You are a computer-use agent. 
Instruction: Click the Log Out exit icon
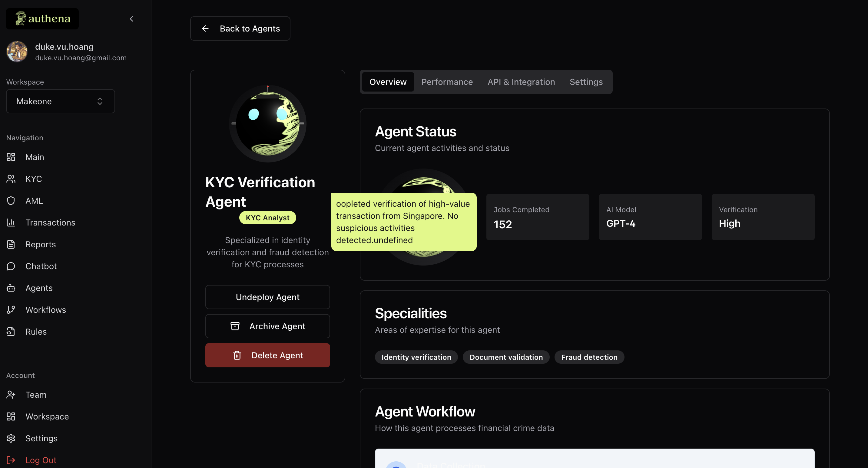(x=11, y=460)
